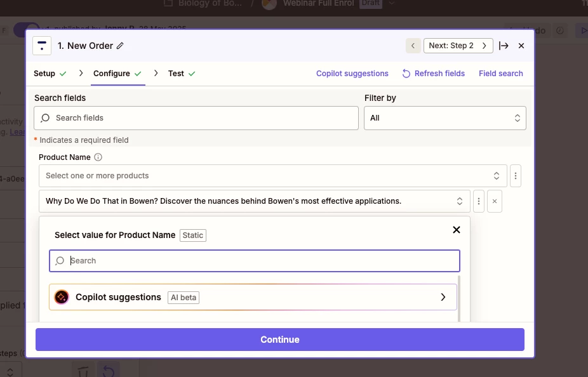Viewport: 588px width, 377px height.
Task: Click the Static badge
Action: pos(193,235)
